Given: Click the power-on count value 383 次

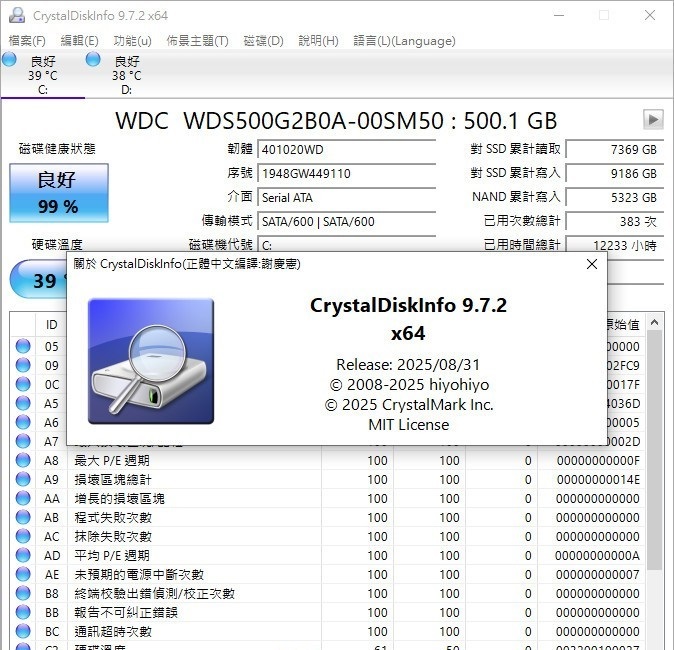Looking at the screenshot, I should pos(614,222).
